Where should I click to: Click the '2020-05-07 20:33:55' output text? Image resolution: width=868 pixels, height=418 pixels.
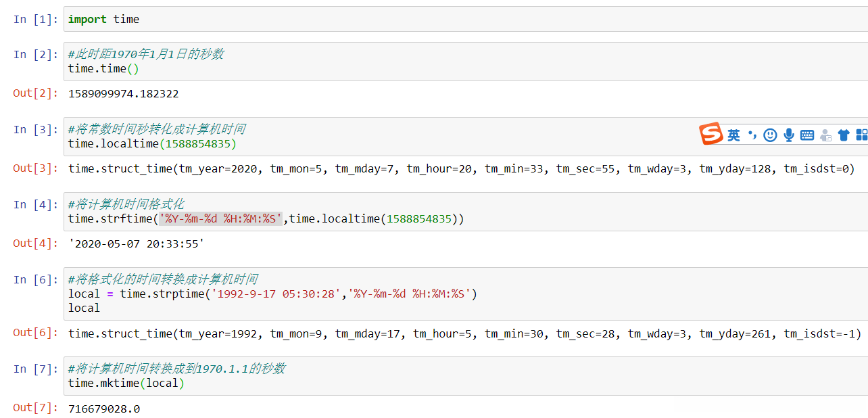(x=136, y=243)
